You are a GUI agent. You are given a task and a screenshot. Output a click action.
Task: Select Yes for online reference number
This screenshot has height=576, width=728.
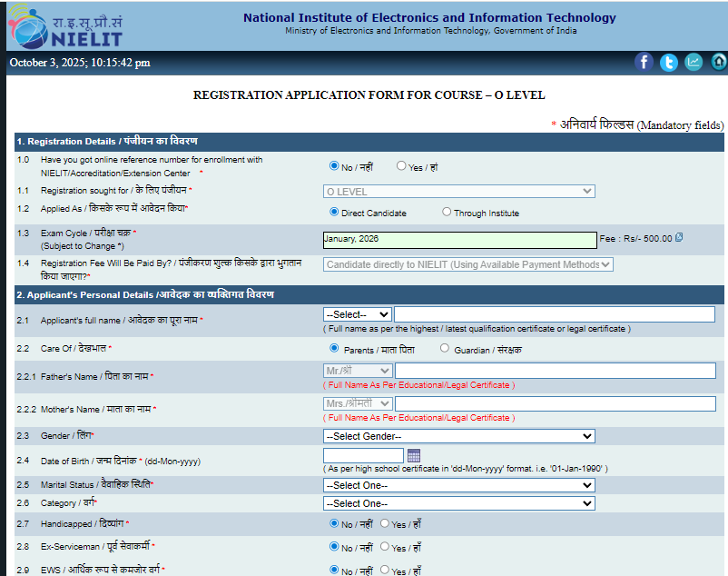click(x=401, y=166)
